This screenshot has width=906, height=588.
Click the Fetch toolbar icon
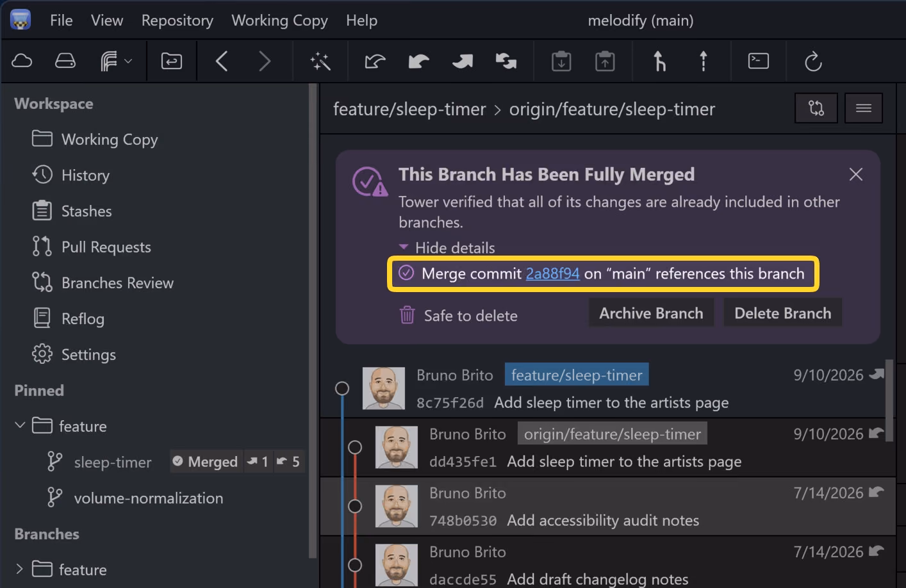[x=375, y=61]
